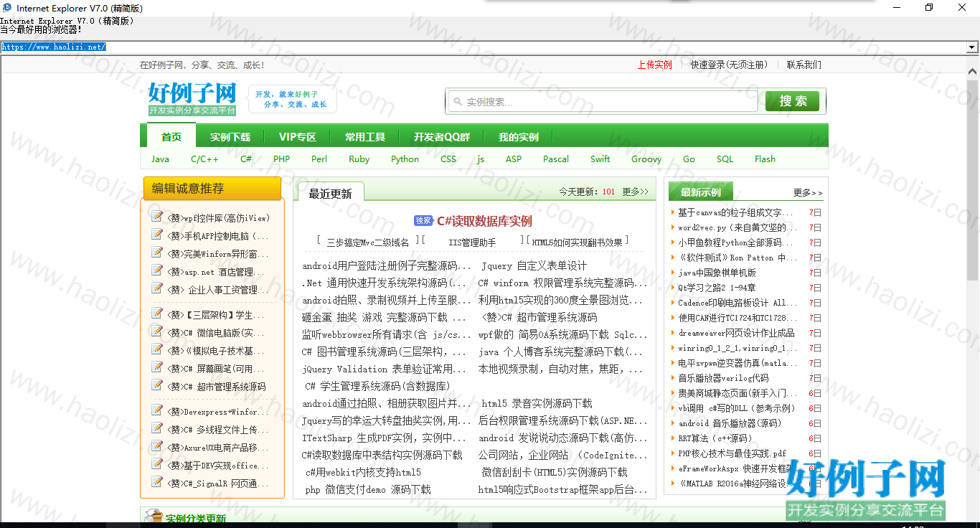Click the edit icon beside Devexpress+Winfor
This screenshot has height=528, width=980.
coord(157,410)
